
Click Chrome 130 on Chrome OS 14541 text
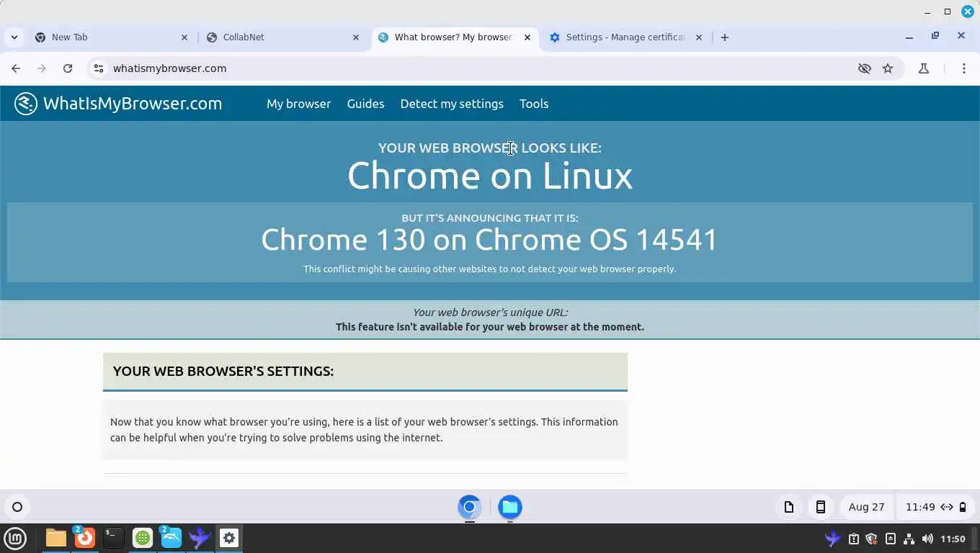tap(489, 240)
